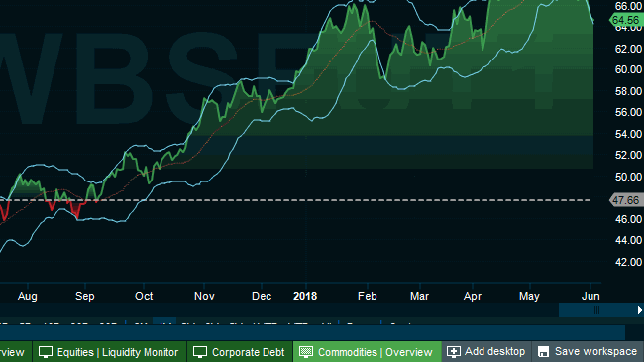This screenshot has height=362, width=644.
Task: Click the right arrow of the chart time scrollbar
Action: 639,310
